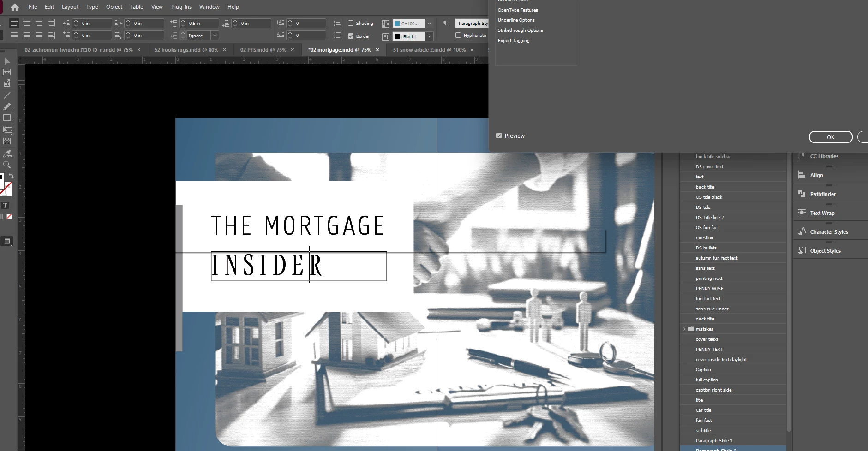Image resolution: width=868 pixels, height=451 pixels.
Task: Switch to 52 hooks rugs.indd tab
Action: [186, 50]
